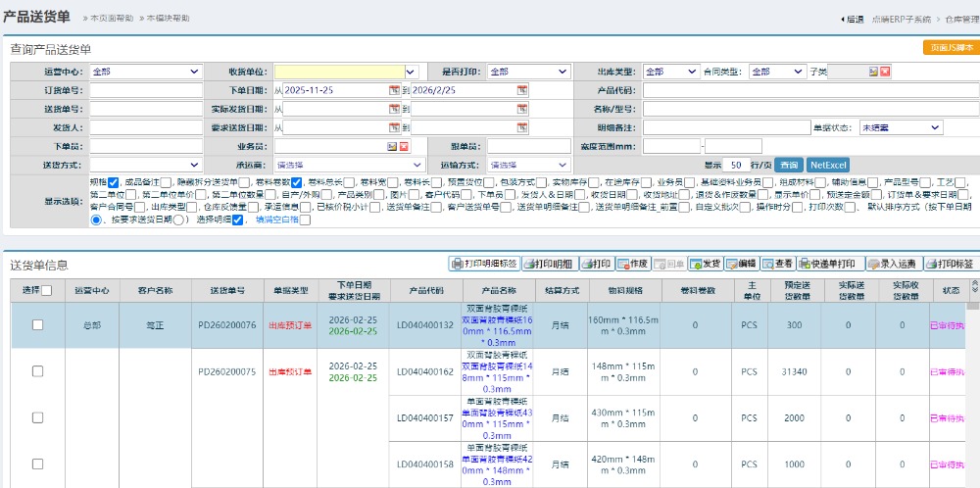Click the 订货单号 input field
The width and height of the screenshot is (980, 488).
tap(146, 90)
